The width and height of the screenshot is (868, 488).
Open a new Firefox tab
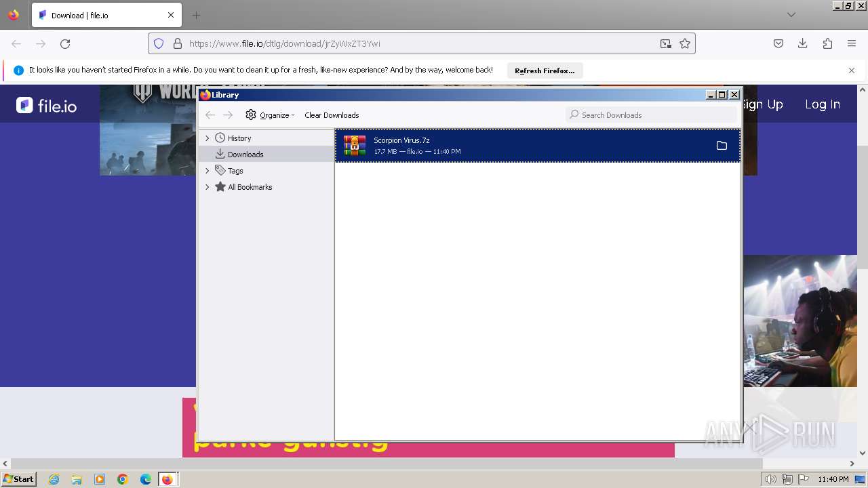click(196, 15)
